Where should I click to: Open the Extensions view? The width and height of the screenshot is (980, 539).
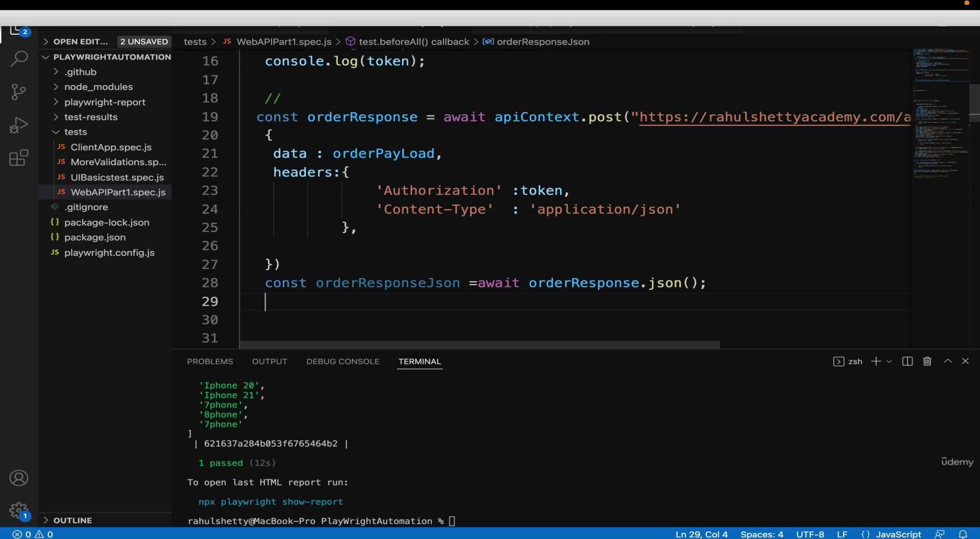tap(19, 158)
